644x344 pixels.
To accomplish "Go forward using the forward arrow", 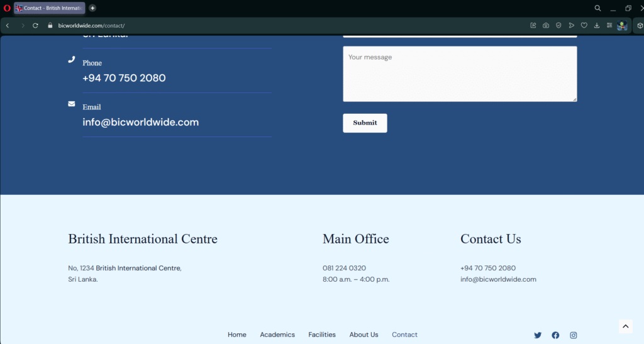I will coord(23,25).
